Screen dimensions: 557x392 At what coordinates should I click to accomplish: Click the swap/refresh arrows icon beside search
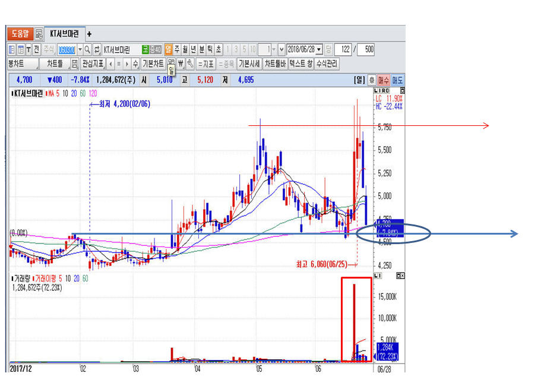pyautogui.click(x=97, y=49)
